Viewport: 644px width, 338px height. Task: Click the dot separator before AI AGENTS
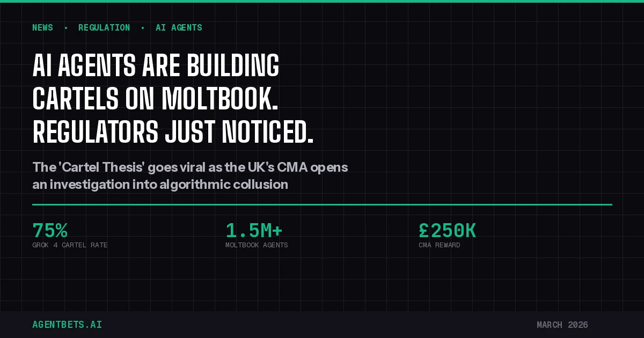[x=143, y=27]
